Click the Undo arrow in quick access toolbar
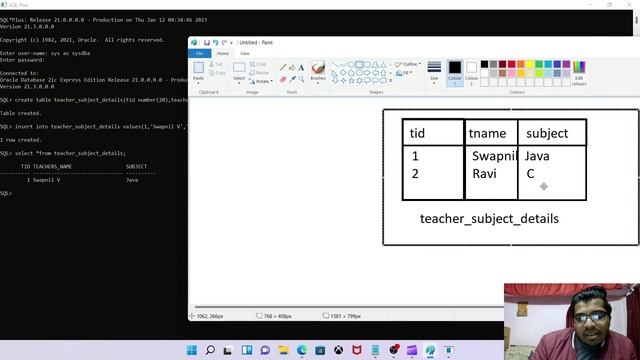 click(x=216, y=42)
